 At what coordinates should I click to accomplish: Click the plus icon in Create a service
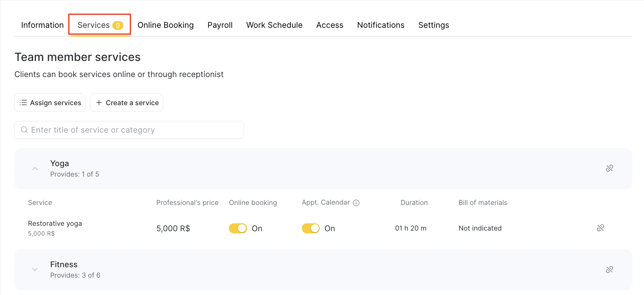pyautogui.click(x=99, y=103)
